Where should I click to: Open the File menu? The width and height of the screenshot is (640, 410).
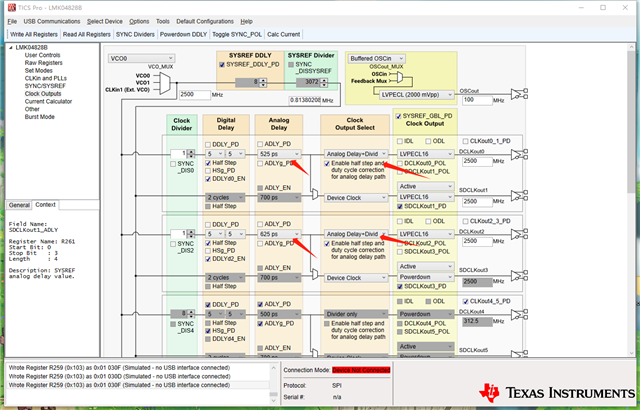(12, 21)
